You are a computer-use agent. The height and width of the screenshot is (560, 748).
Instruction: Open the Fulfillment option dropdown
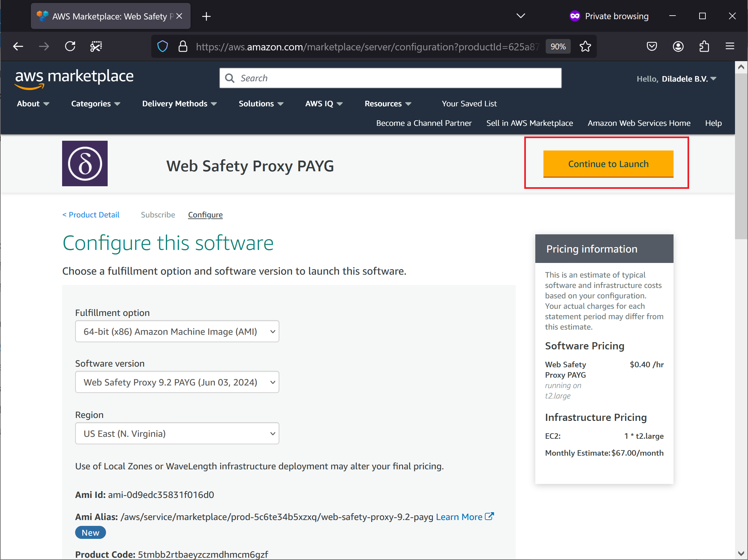pos(177,331)
